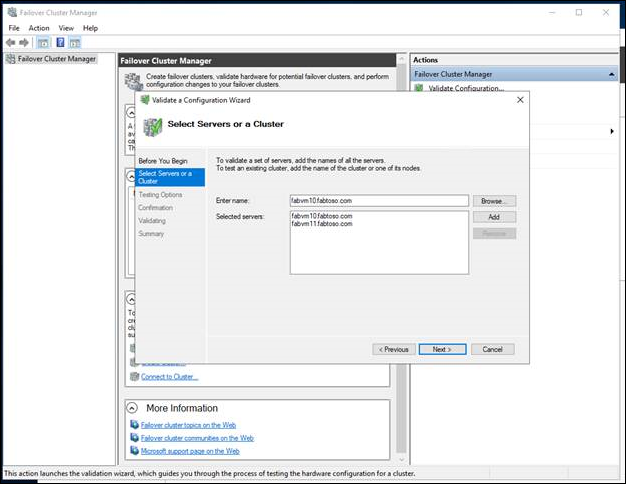This screenshot has height=484, width=626.
Task: Click the icon beside Microsoft support page link
Action: pyautogui.click(x=135, y=451)
